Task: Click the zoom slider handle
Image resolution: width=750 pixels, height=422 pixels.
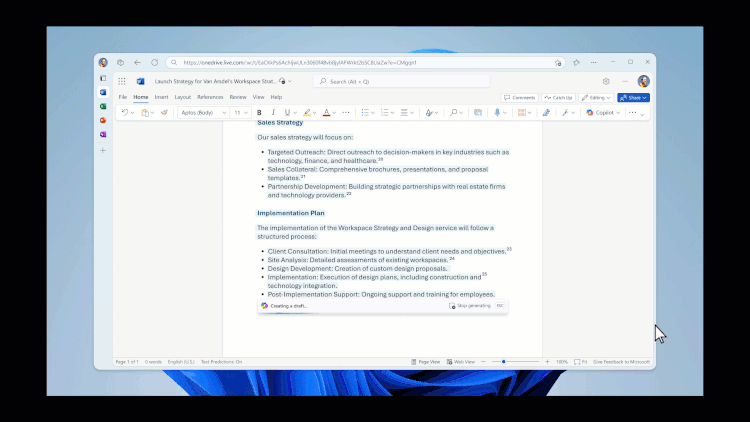Action: pyautogui.click(x=503, y=362)
